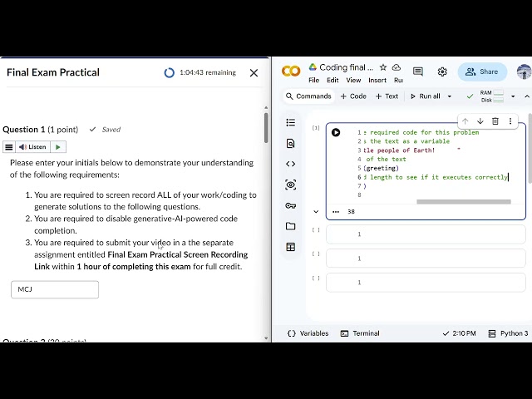The width and height of the screenshot is (532, 399).
Task: Open the Variables panel
Action: pyautogui.click(x=308, y=333)
